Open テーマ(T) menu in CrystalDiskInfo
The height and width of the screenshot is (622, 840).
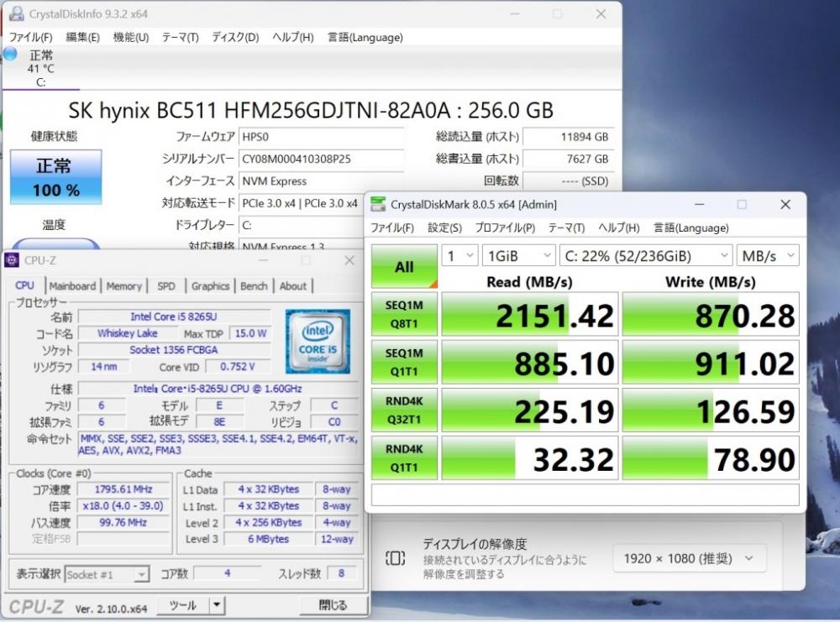180,37
